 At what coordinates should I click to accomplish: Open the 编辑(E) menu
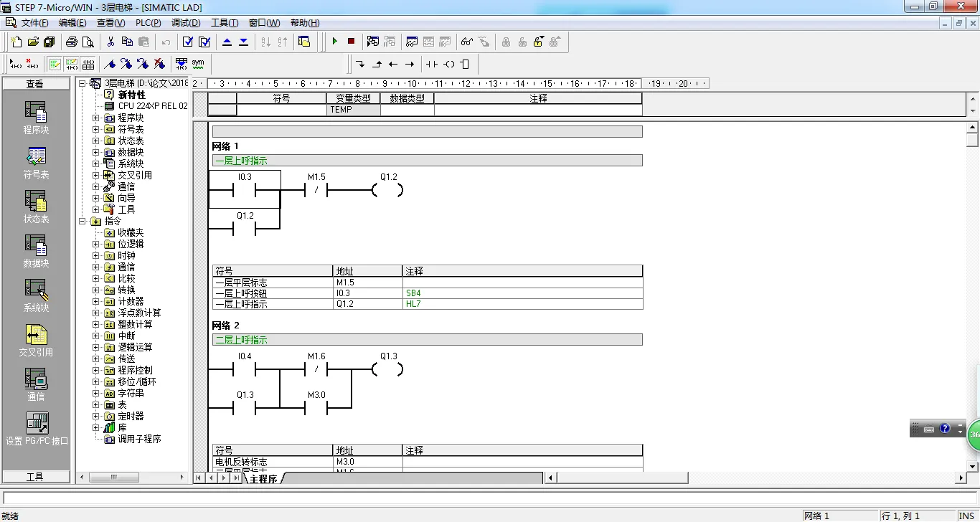point(72,23)
